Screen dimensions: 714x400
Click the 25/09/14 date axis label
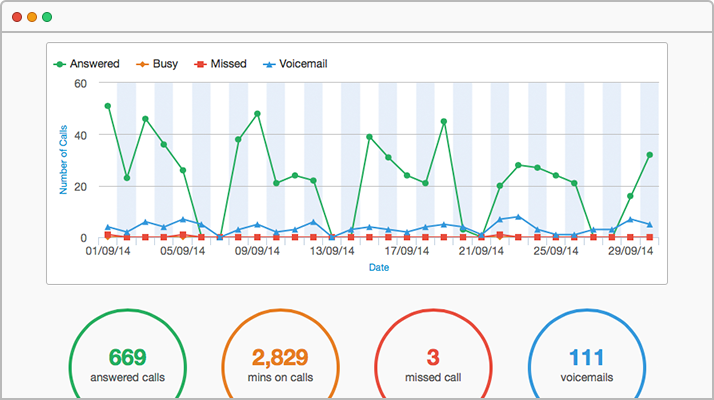coord(556,251)
